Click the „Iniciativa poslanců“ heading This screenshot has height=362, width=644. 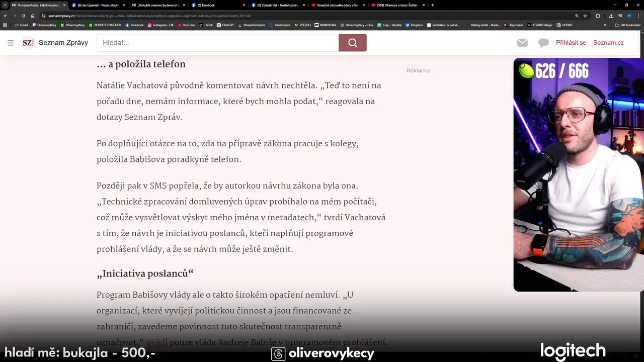[x=145, y=274]
